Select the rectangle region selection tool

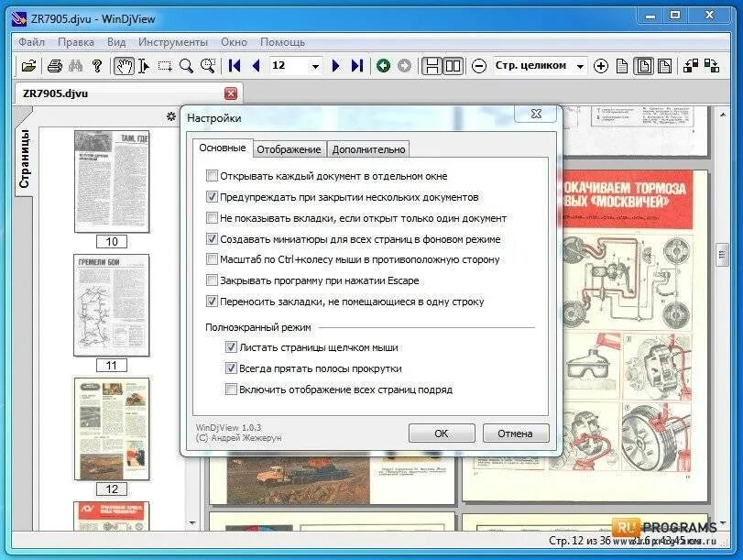[165, 65]
